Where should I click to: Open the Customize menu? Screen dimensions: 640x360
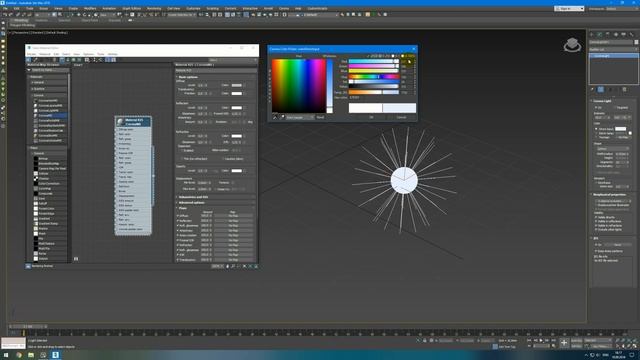[x=193, y=8]
